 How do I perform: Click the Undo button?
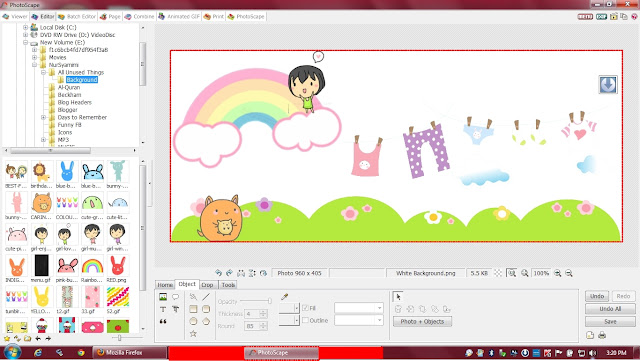597,296
